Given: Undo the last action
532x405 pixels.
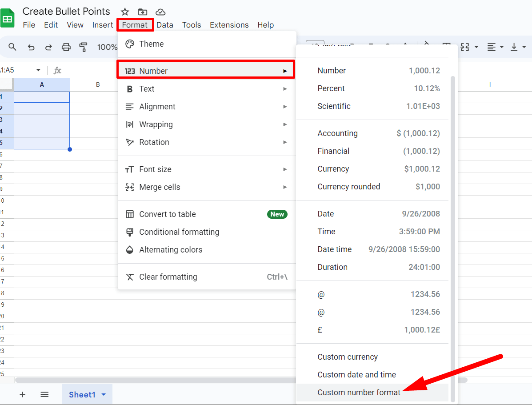Looking at the screenshot, I should [x=31, y=47].
